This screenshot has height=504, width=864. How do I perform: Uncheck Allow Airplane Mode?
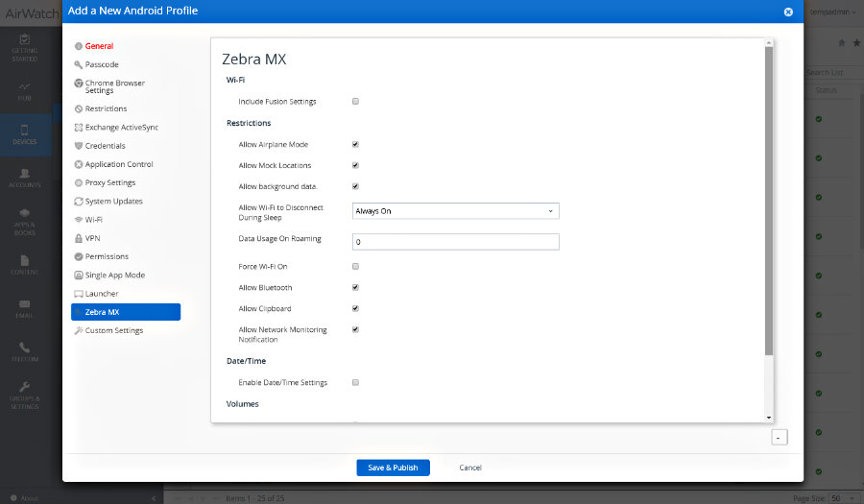(x=355, y=144)
